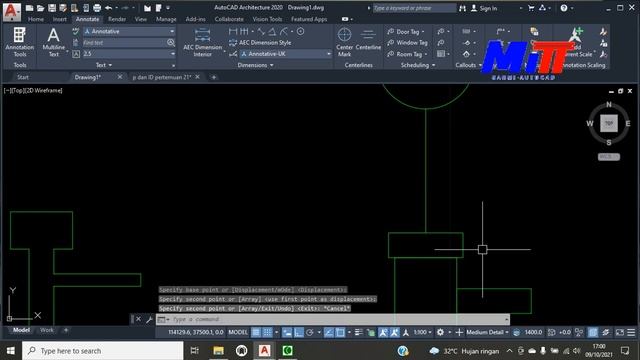Click the find text search magnifier
640x360 pixels.
pos(171,42)
